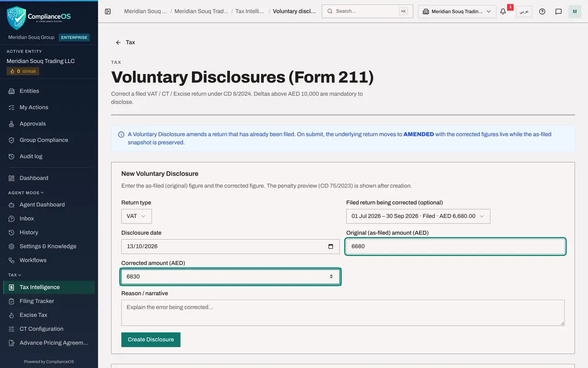Click the Corrected amount stepper arrows

coord(331,276)
